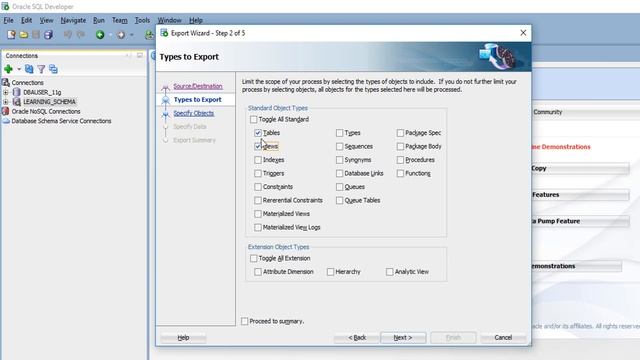Check Toggle All Standard checkbox

coord(253,119)
